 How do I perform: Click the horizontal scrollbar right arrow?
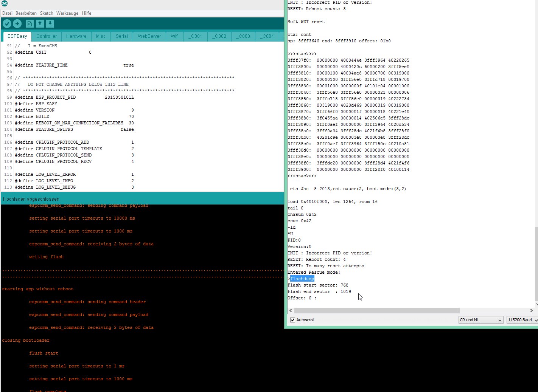point(531,310)
